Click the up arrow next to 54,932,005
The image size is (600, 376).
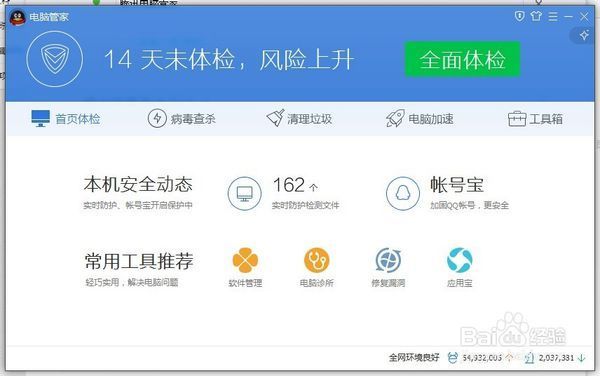(x=509, y=358)
